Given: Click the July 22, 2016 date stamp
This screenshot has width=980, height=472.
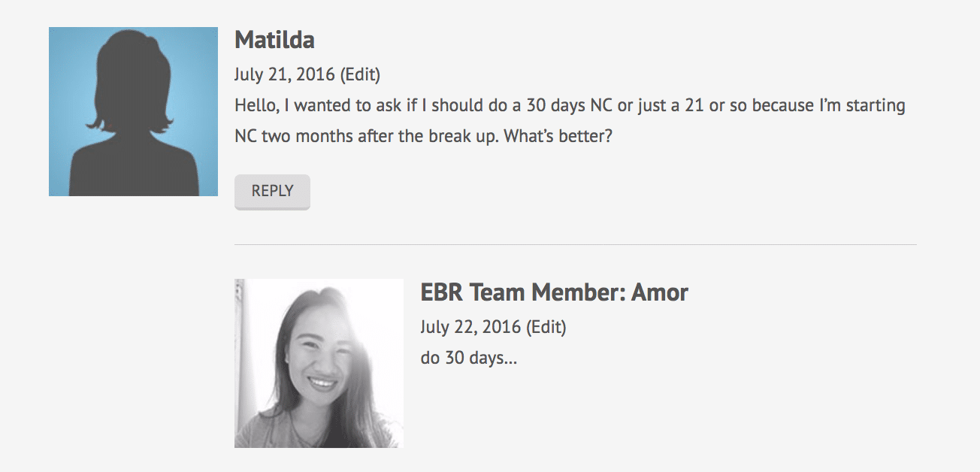Looking at the screenshot, I should (x=470, y=328).
